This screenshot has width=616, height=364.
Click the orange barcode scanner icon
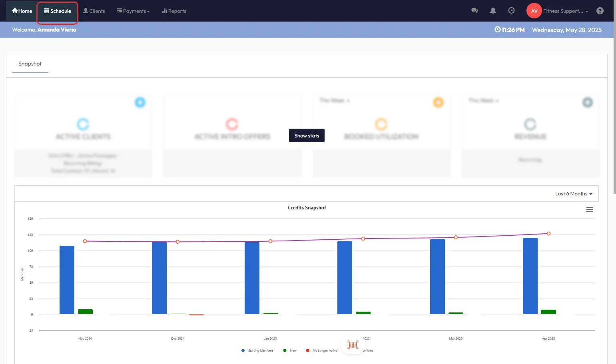click(x=353, y=345)
